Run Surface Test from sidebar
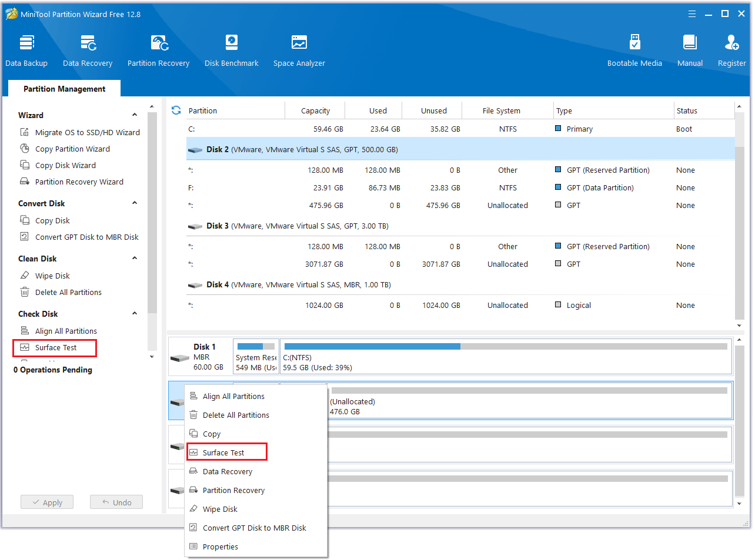The image size is (755, 560). [x=55, y=348]
